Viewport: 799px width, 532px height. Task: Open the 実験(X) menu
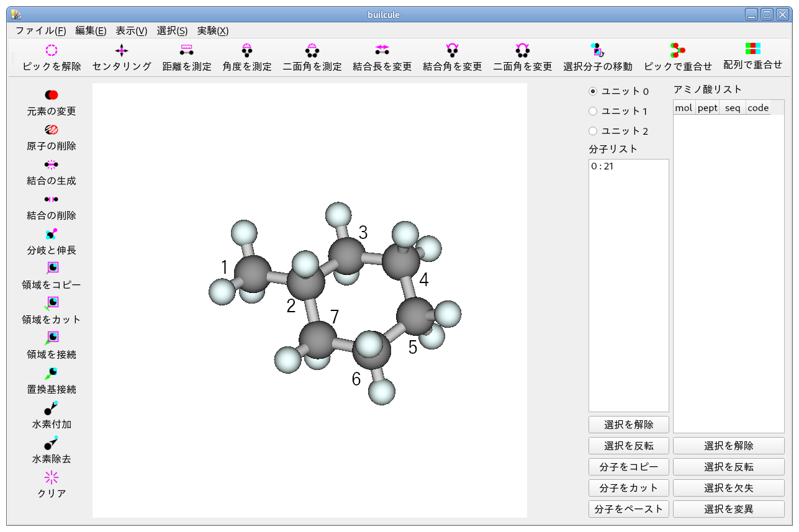[x=213, y=30]
